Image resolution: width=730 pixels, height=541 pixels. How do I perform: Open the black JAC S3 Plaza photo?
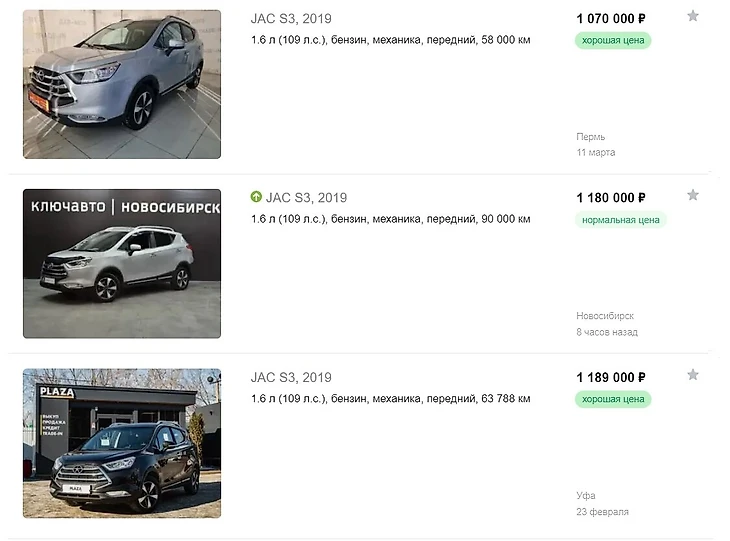[122, 443]
